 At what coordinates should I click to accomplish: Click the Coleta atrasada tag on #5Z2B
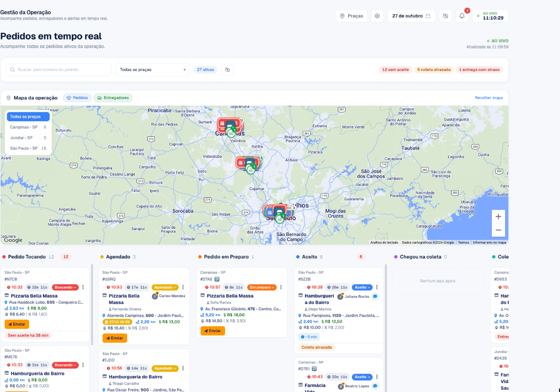317,347
